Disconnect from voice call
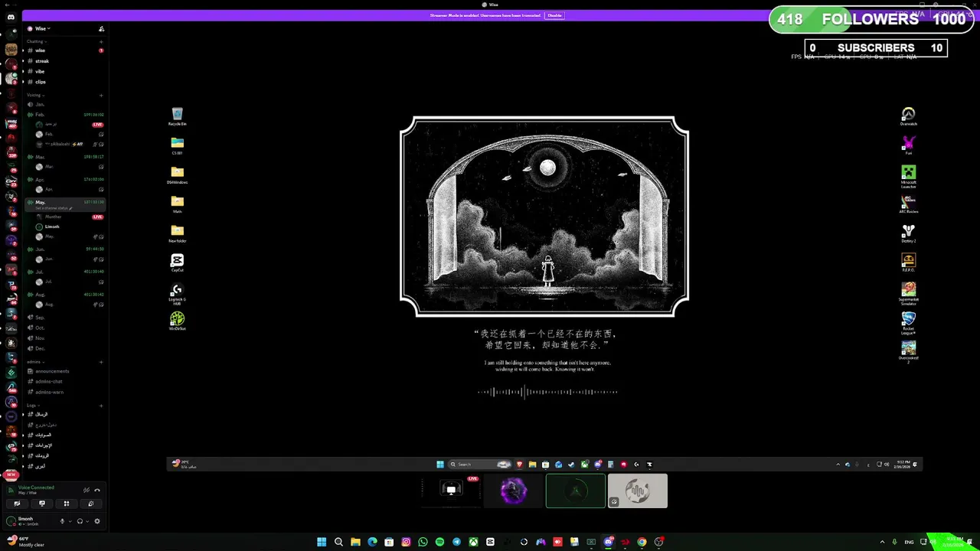This screenshot has height=551, width=980. tap(97, 490)
